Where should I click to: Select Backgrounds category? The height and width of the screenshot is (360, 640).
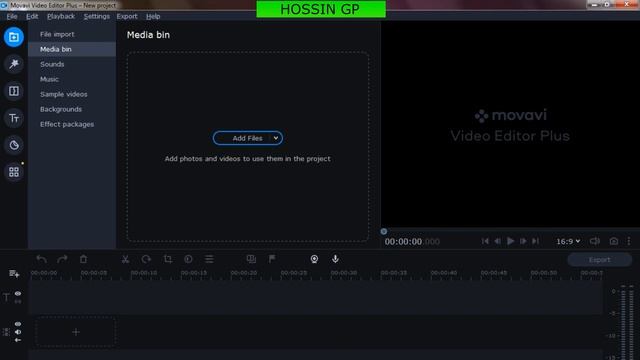pyautogui.click(x=72, y=109)
